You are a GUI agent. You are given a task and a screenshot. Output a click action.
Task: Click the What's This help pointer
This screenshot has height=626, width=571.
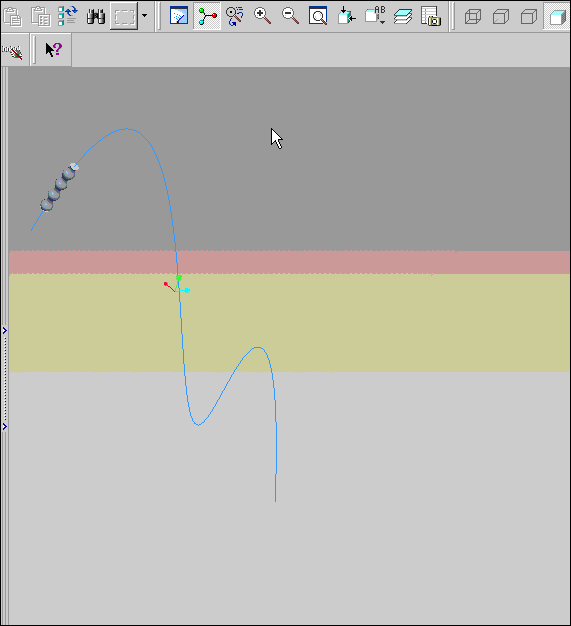pyautogui.click(x=54, y=50)
